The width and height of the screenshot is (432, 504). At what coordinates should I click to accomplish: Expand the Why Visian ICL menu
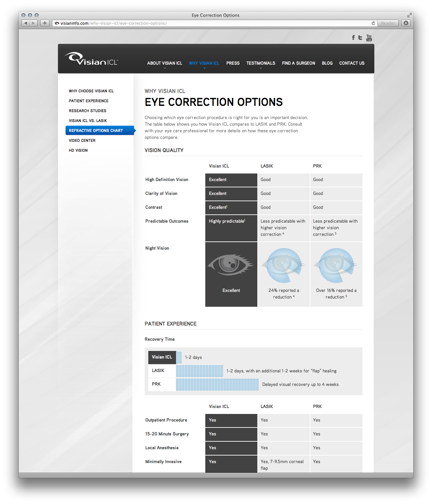click(x=204, y=63)
